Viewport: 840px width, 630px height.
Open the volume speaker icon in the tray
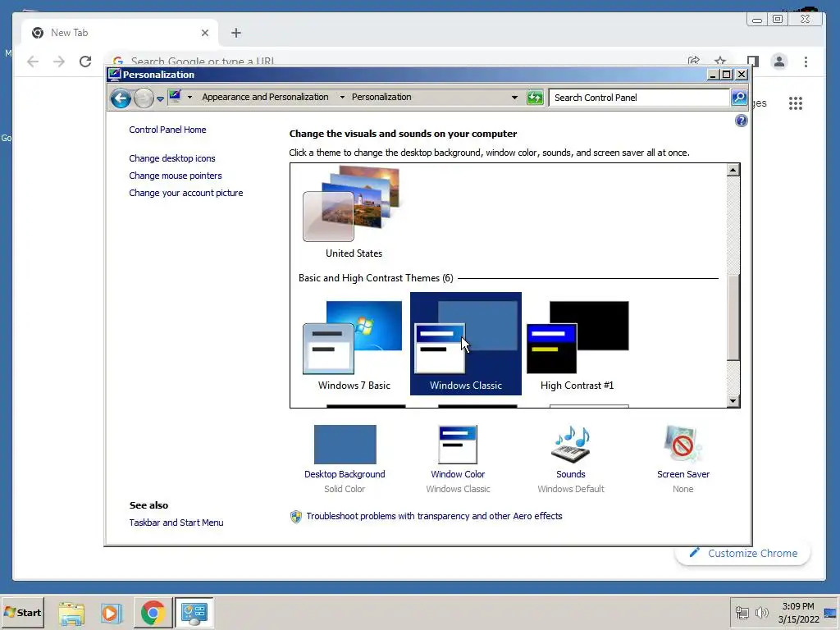[x=761, y=613]
